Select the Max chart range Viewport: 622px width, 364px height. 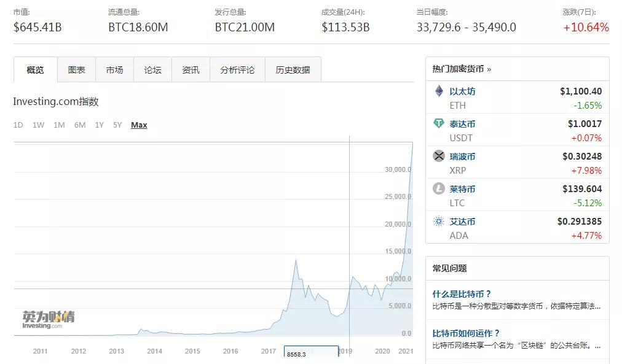(139, 125)
